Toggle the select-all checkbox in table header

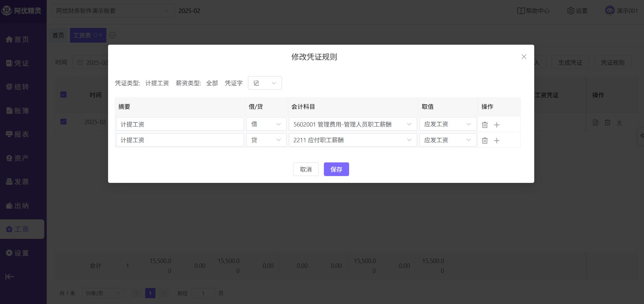pyautogui.click(x=63, y=95)
